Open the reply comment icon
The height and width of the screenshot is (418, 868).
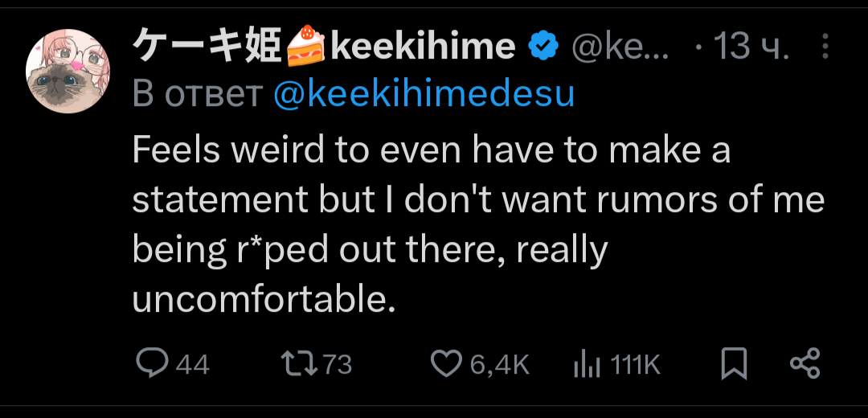[x=150, y=363]
